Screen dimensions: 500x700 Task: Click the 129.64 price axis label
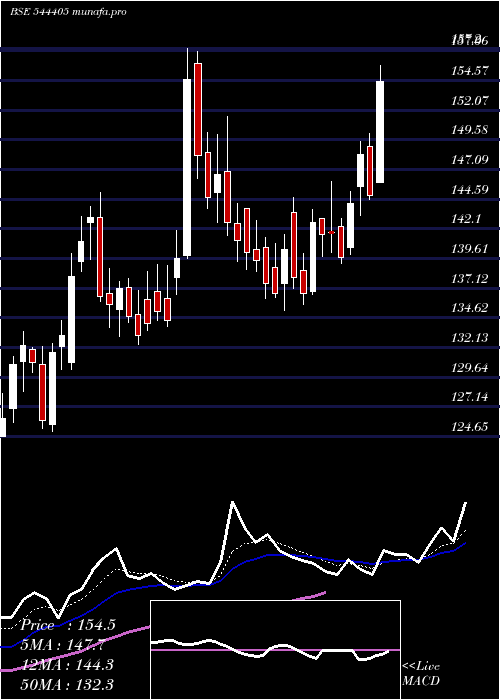tap(470, 367)
